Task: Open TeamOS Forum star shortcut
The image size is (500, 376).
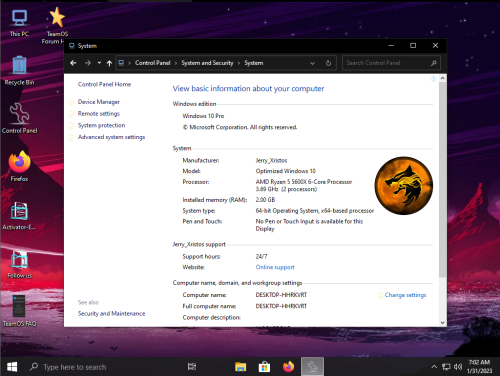Action: (x=57, y=25)
